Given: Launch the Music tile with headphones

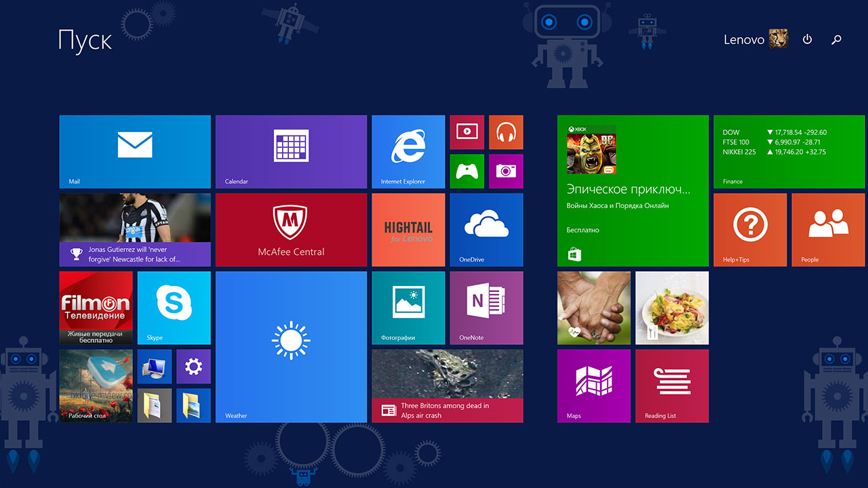Looking at the screenshot, I should (x=506, y=132).
